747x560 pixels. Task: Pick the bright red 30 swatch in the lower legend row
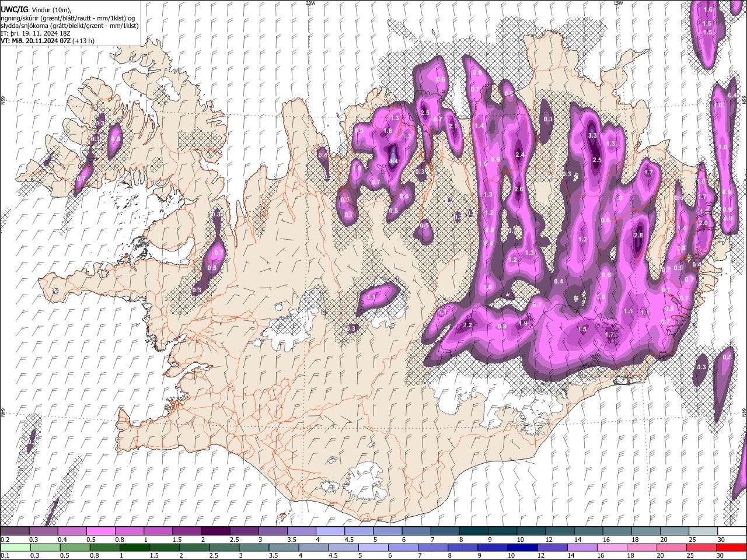tap(731, 547)
